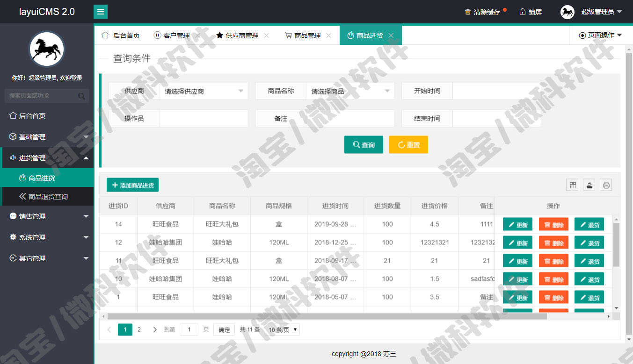Expand the 销售管理 sidebar menu
633x364 pixels.
click(x=47, y=216)
